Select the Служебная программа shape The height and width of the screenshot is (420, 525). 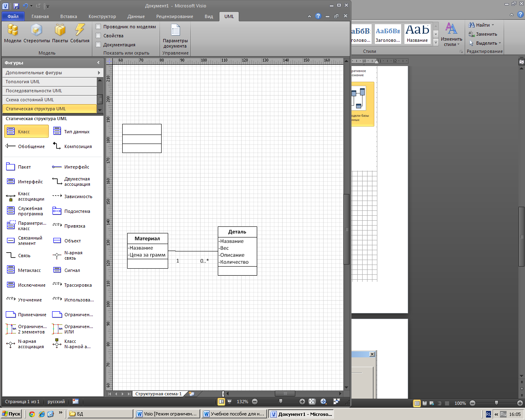coord(25,211)
